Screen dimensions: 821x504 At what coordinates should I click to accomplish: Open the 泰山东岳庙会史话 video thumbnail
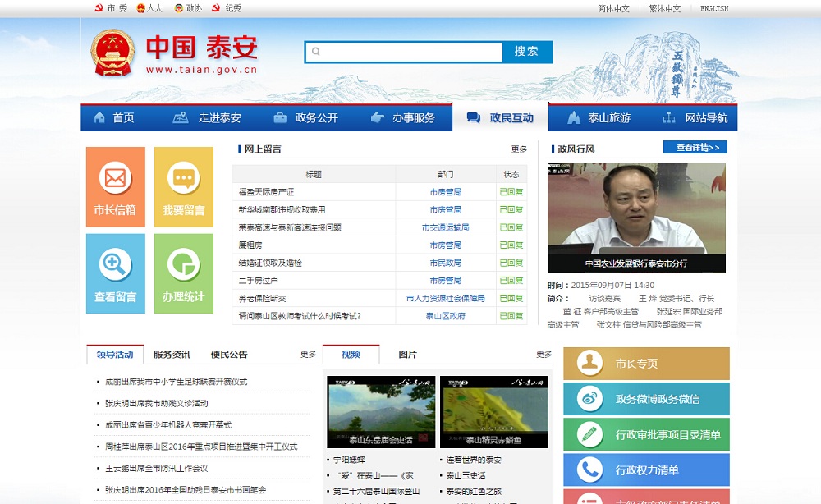381,411
